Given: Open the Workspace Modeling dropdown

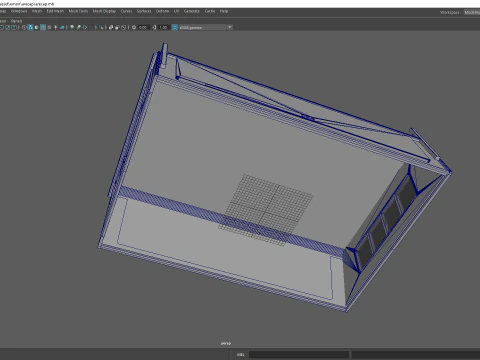Looking at the screenshot, I should 472,12.
